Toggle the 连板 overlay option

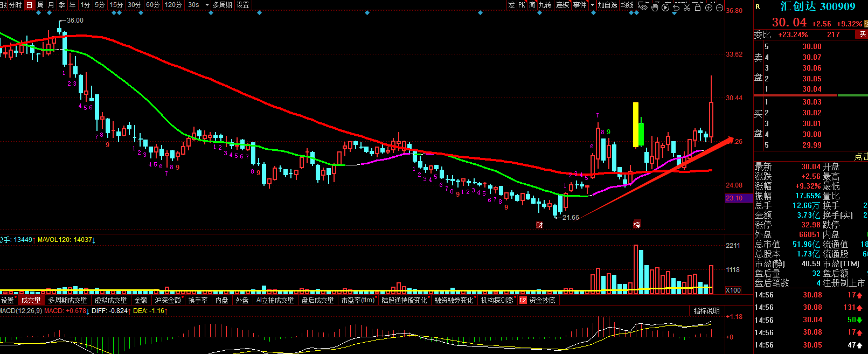click(x=563, y=5)
